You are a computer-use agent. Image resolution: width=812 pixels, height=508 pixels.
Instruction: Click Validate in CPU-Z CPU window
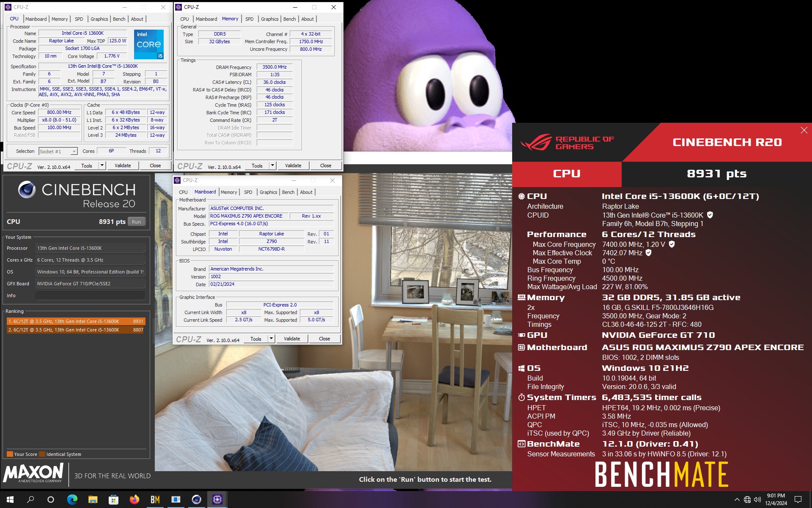point(123,166)
